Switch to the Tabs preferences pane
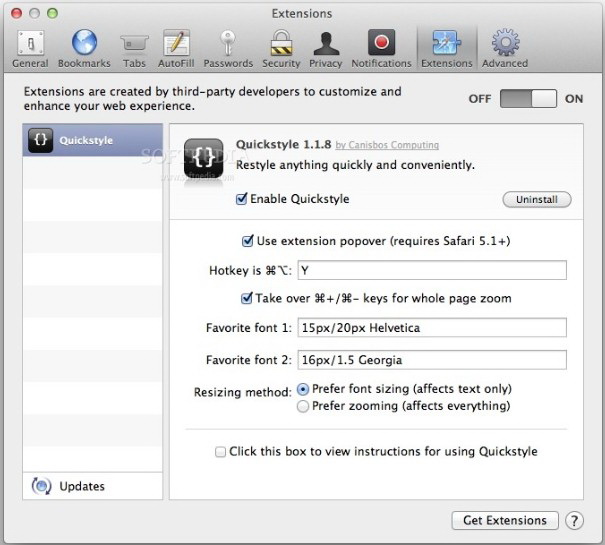 tap(134, 49)
